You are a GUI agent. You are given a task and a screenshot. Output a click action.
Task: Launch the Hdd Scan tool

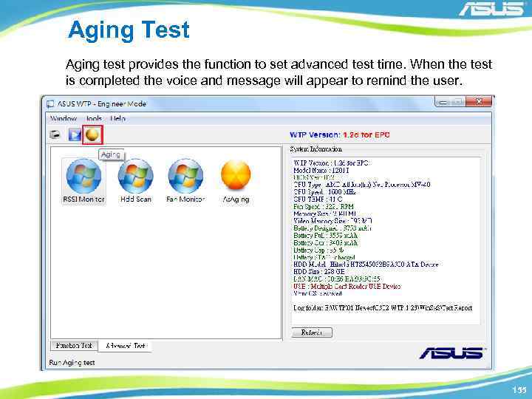click(136, 181)
